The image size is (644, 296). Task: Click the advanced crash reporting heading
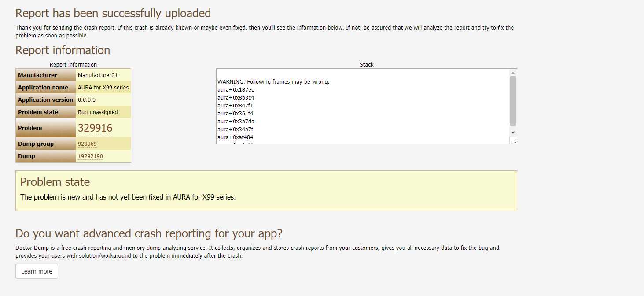coord(149,233)
